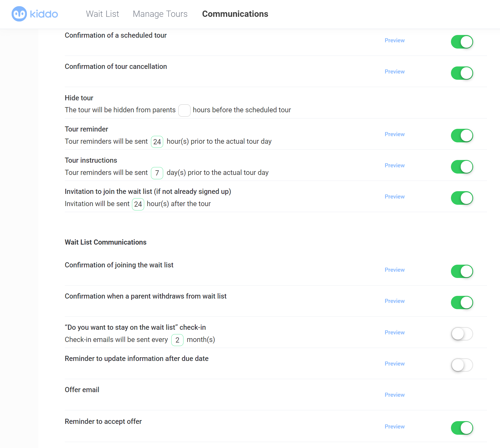
Task: Disable scheduled tour confirmation toggle
Action: 462,42
